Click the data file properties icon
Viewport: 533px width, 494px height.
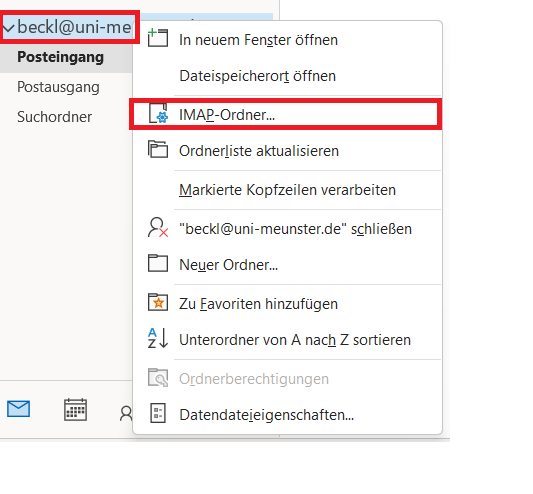(x=158, y=413)
